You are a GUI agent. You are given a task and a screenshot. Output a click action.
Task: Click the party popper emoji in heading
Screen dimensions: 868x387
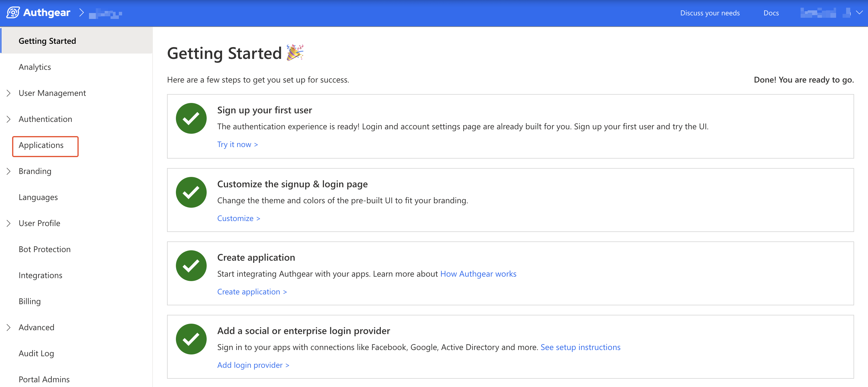click(x=295, y=53)
